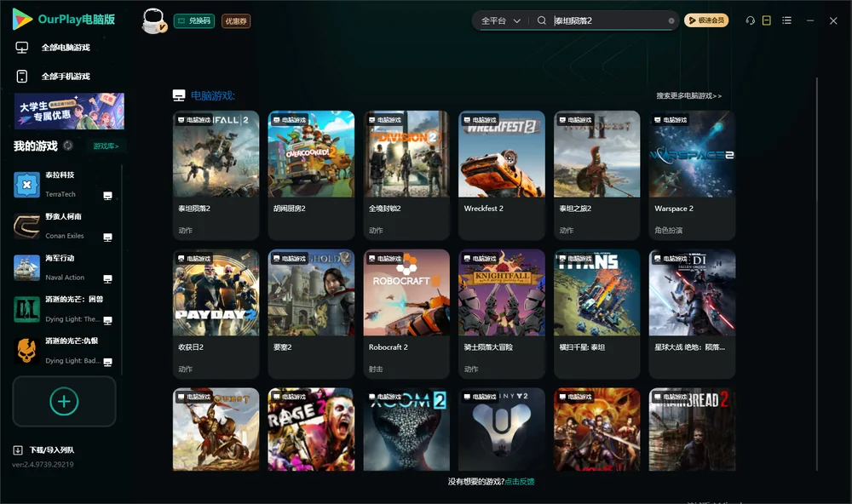
Task: Select 消逝的光芒:仇恨 Dying Light Bad Blood
Action: point(62,351)
